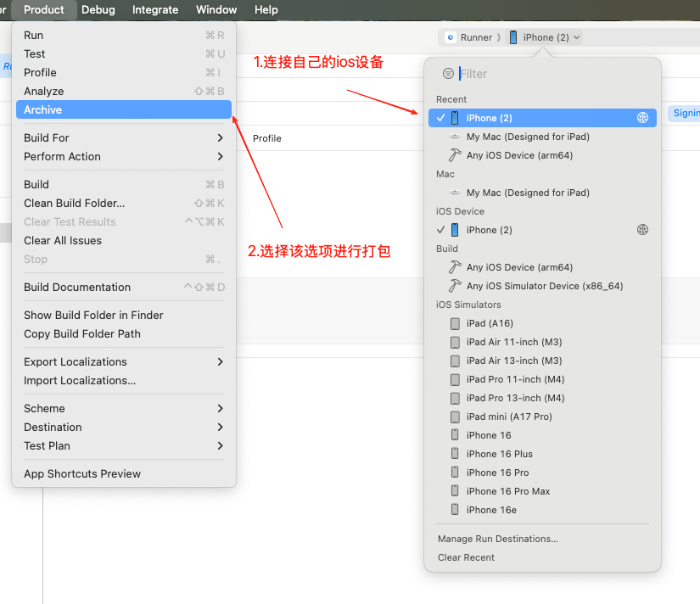Screen dimensions: 700x604
Task: Expand the Scheme submenu
Action: [124, 409]
